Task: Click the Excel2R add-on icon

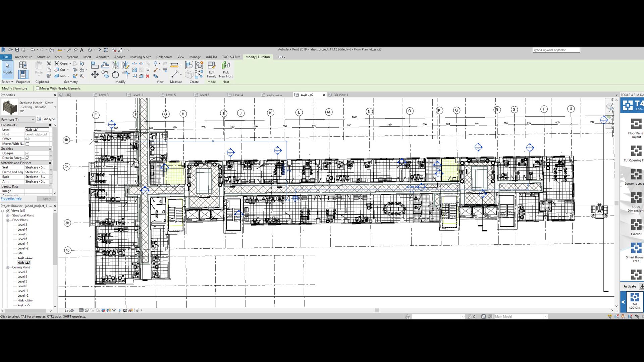Action: click(636, 225)
